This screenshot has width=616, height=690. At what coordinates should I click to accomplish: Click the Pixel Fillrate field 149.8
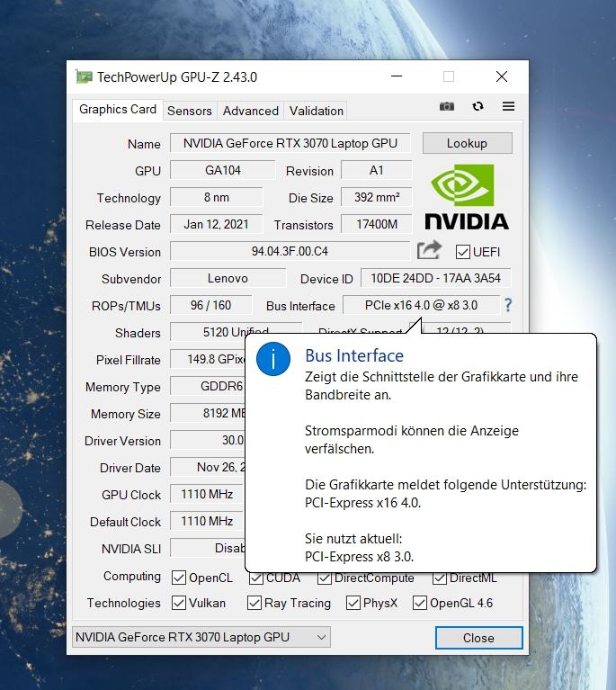pyautogui.click(x=208, y=359)
